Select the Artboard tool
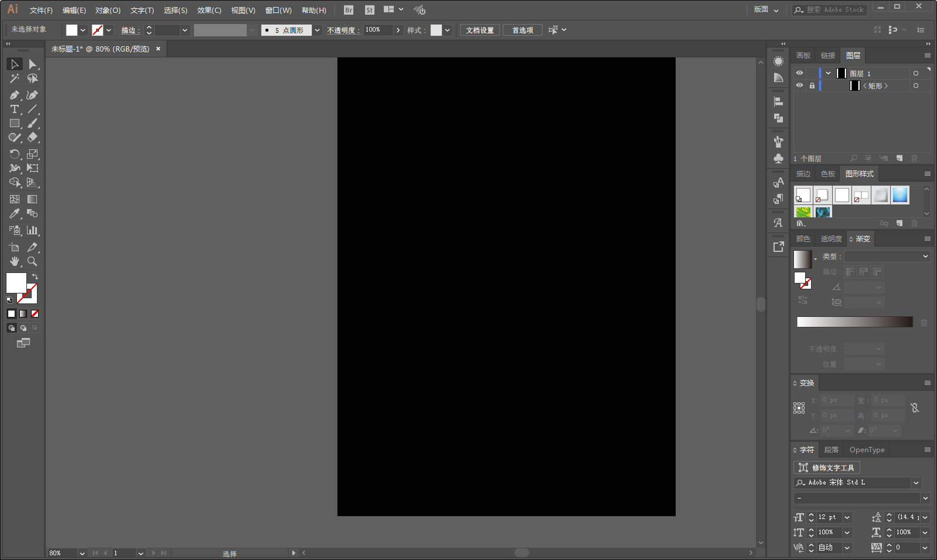937x560 pixels. click(15, 247)
